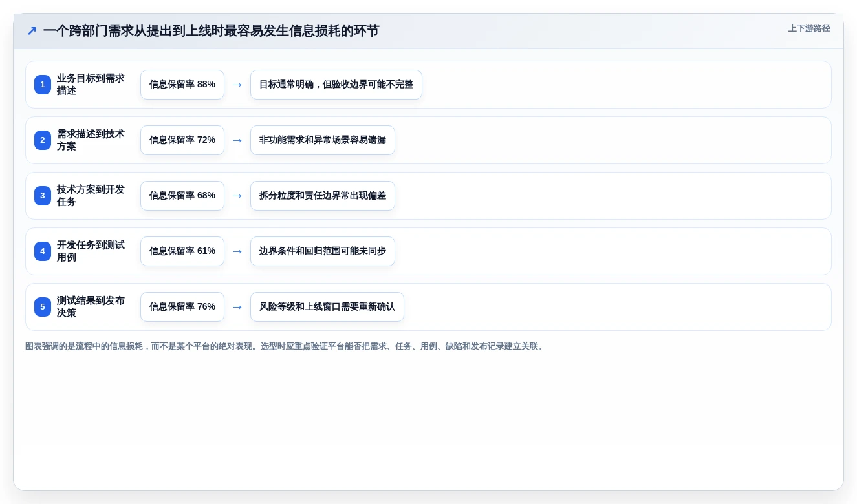The width and height of the screenshot is (857, 504).
Task: Click the 目标通常明确，但验收边界可能不完整 note
Action: tap(336, 85)
